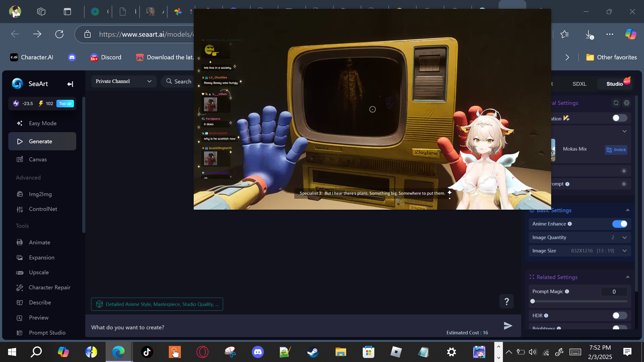Screen dimensions: 644x362
Task: Open the Copilot icon in Edge toolbar
Action: point(631,34)
